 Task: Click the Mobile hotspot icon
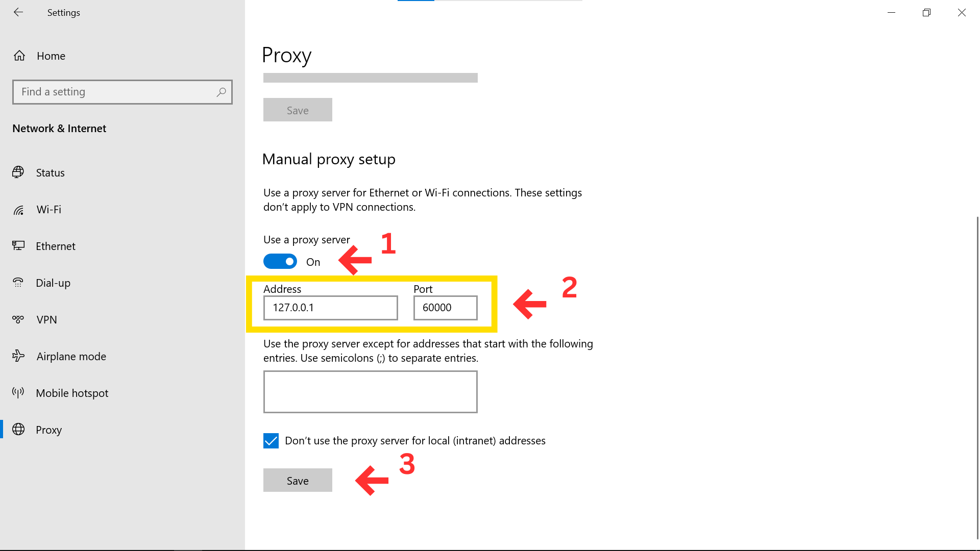coord(18,393)
